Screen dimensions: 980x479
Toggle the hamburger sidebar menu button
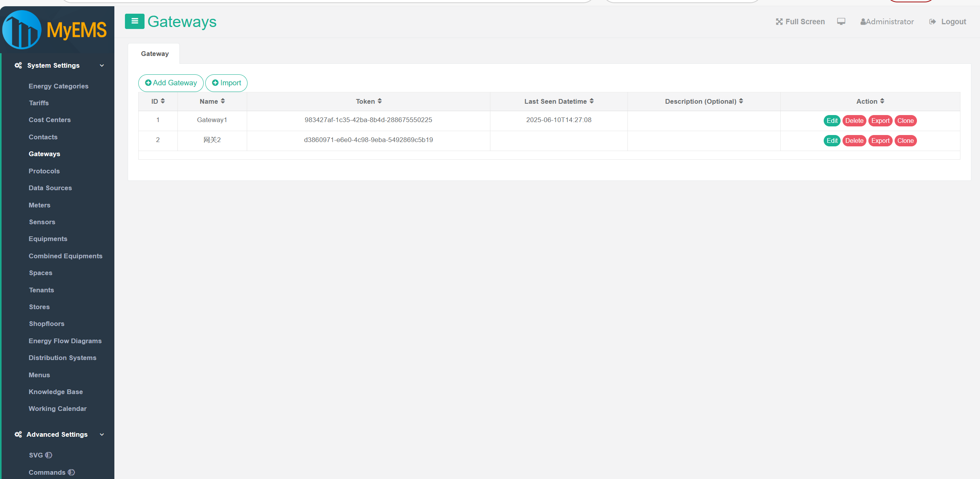coord(134,21)
